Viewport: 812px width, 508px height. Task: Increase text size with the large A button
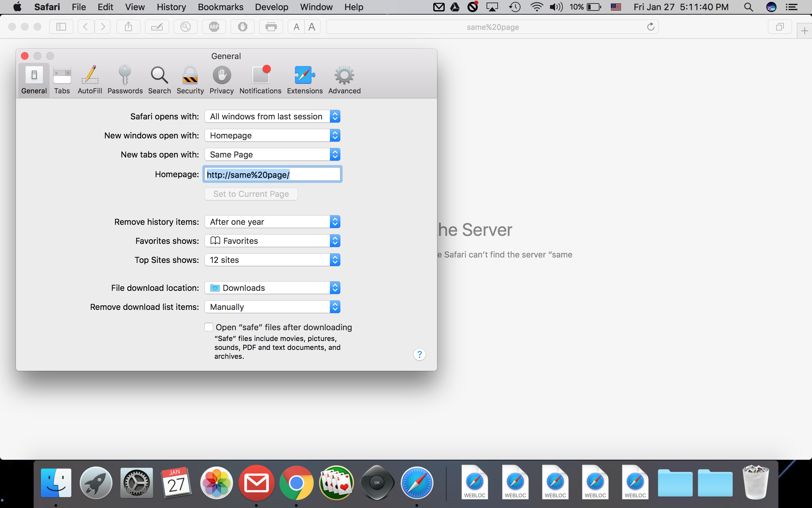coord(312,27)
